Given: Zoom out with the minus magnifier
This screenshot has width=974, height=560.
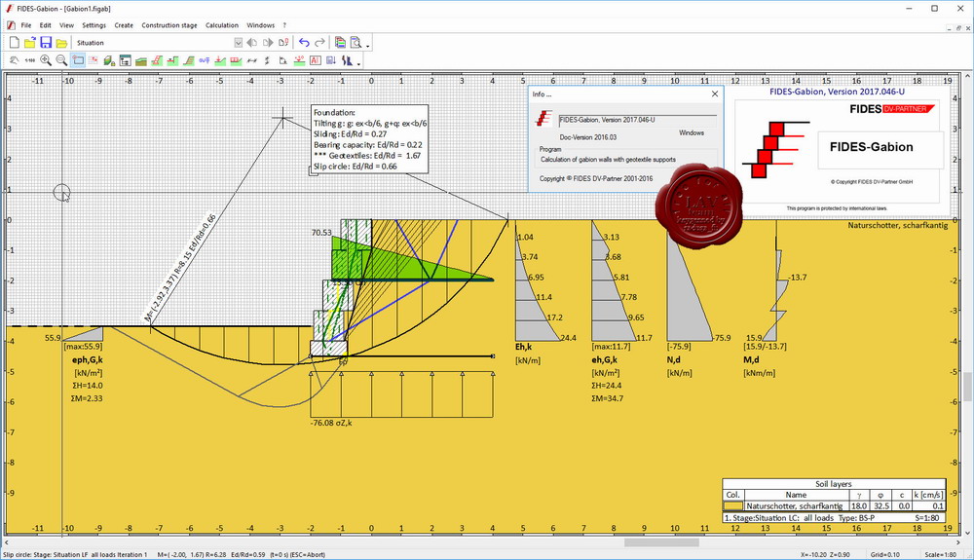Looking at the screenshot, I should (x=61, y=60).
